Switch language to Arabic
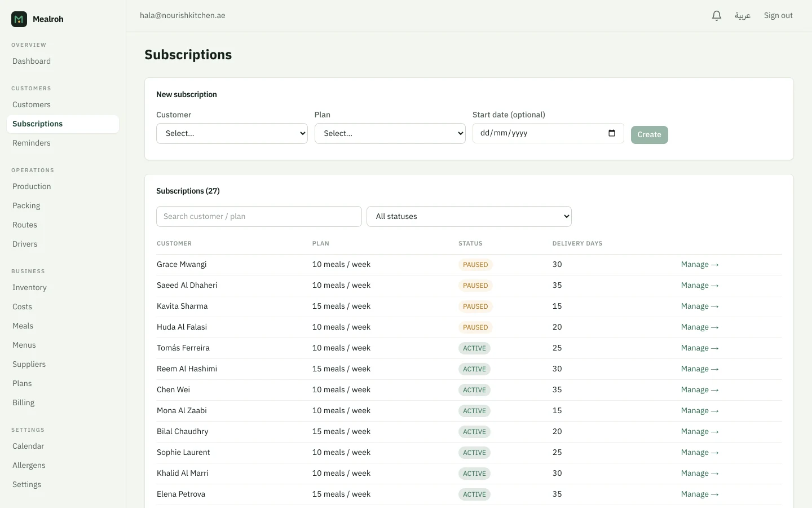This screenshot has width=812, height=508. click(x=743, y=16)
